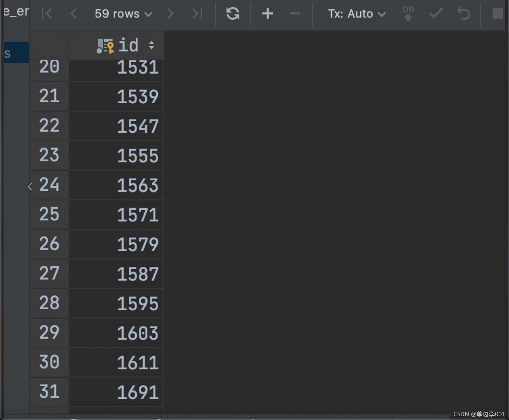Click the primary key icon on id column
Screen dimensions: 509x420
(x=105, y=46)
